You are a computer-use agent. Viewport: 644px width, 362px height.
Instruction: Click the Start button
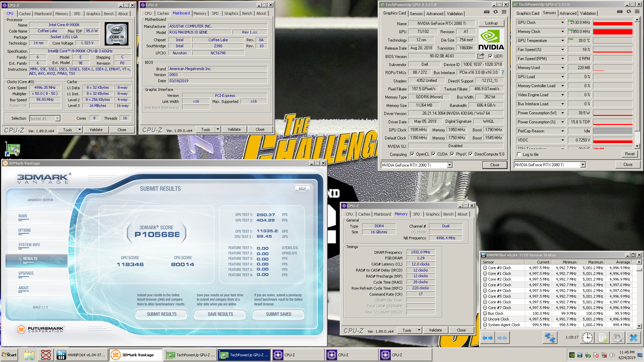(x=9, y=355)
